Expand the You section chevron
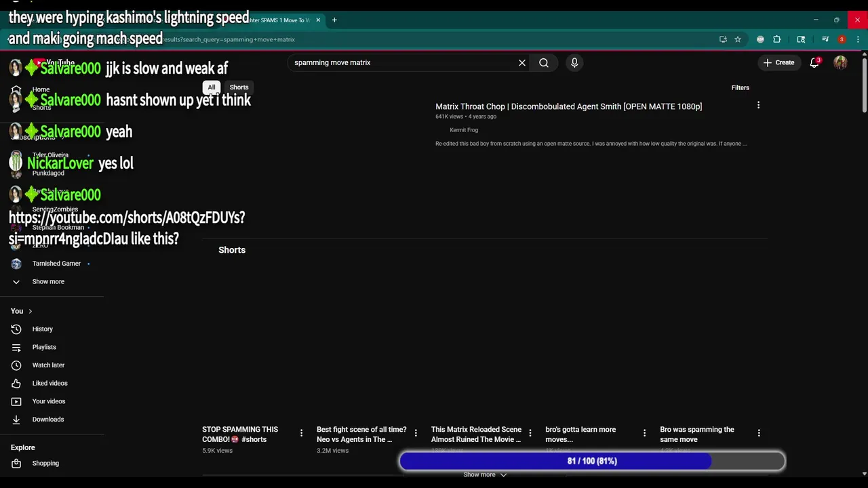 pos(30,311)
